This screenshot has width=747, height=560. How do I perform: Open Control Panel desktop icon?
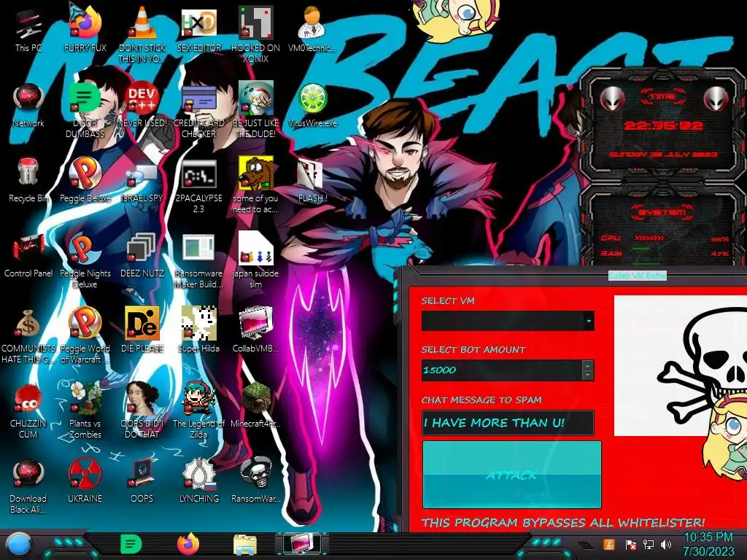pyautogui.click(x=28, y=256)
